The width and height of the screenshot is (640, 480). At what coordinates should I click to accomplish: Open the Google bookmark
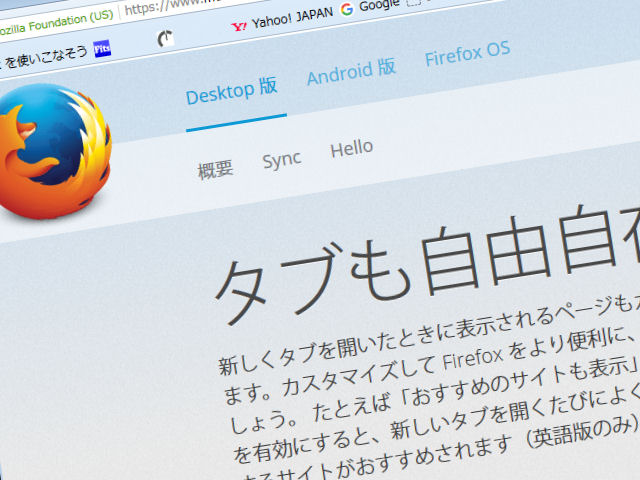(370, 7)
